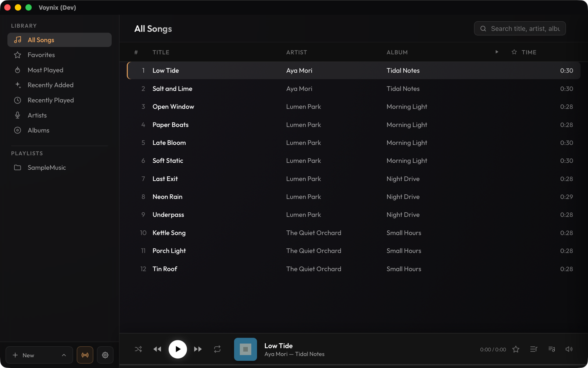
Task: Sort by favorites star column header
Action: (514, 52)
